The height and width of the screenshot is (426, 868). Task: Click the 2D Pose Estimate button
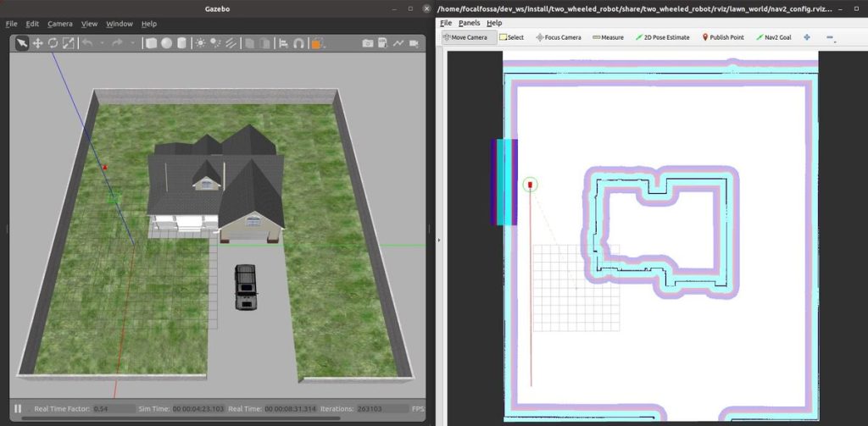[662, 37]
